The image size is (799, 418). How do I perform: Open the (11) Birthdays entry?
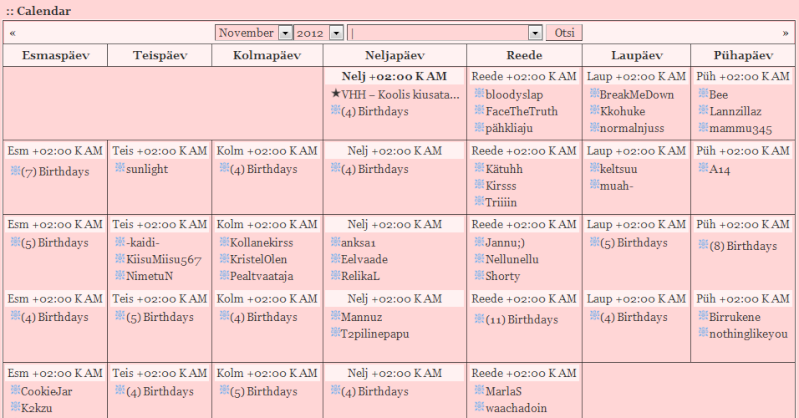(522, 320)
